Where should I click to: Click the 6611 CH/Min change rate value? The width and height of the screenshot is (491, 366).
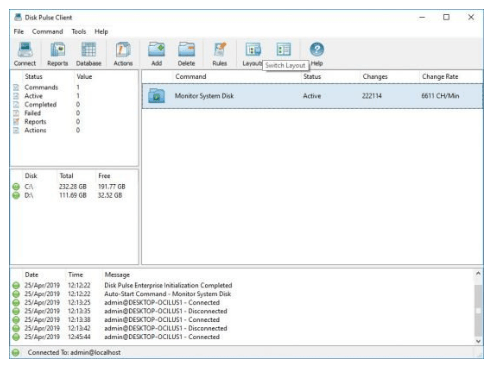tap(440, 96)
